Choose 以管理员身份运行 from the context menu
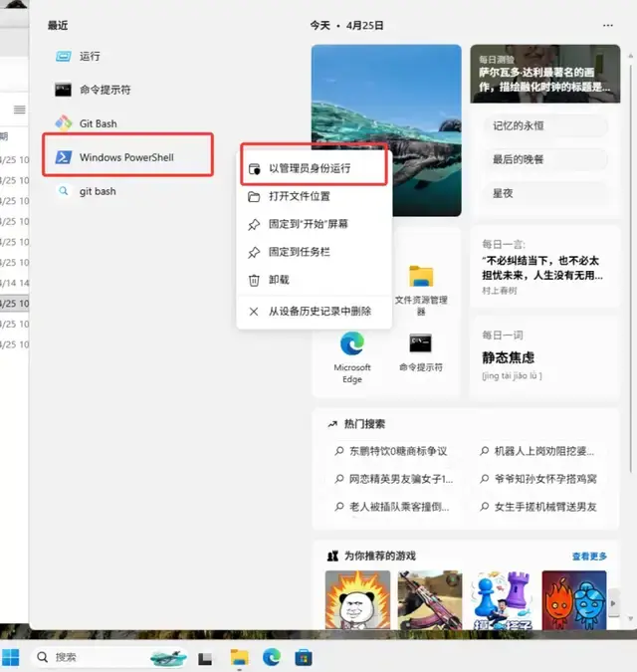Image resolution: width=637 pixels, height=672 pixels. pos(314,168)
